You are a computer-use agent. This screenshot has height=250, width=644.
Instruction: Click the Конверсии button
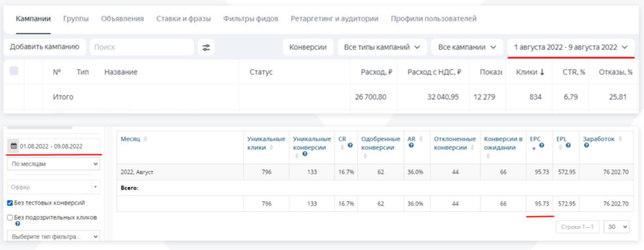(x=308, y=47)
